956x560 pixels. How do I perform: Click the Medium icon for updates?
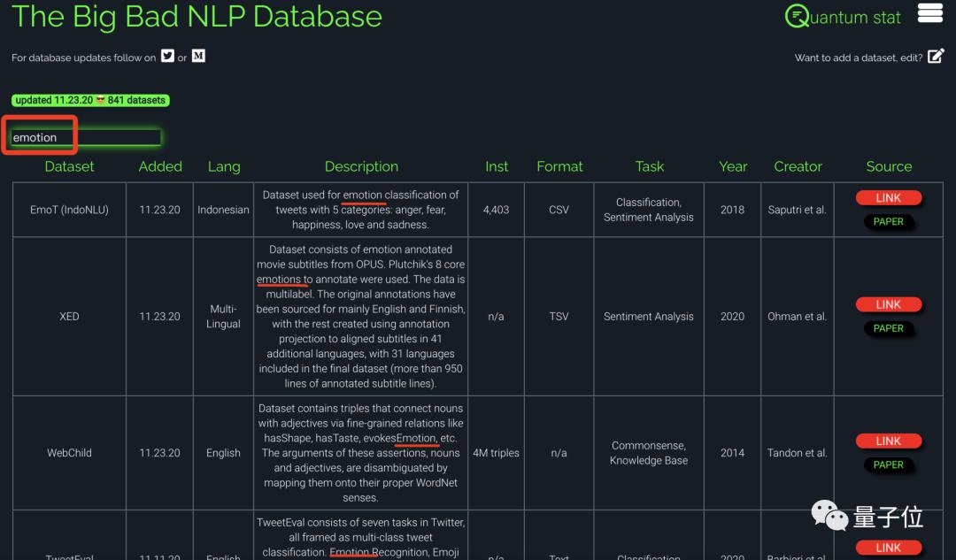[x=198, y=56]
